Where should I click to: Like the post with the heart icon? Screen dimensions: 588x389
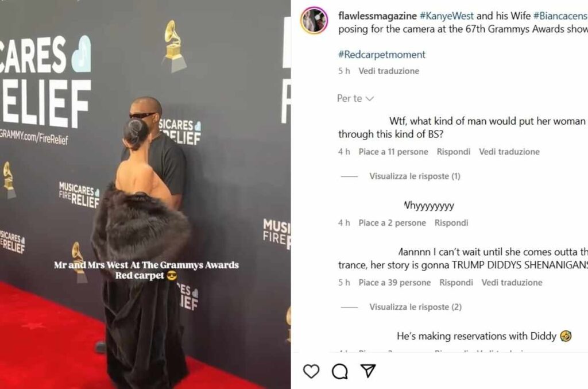click(311, 371)
